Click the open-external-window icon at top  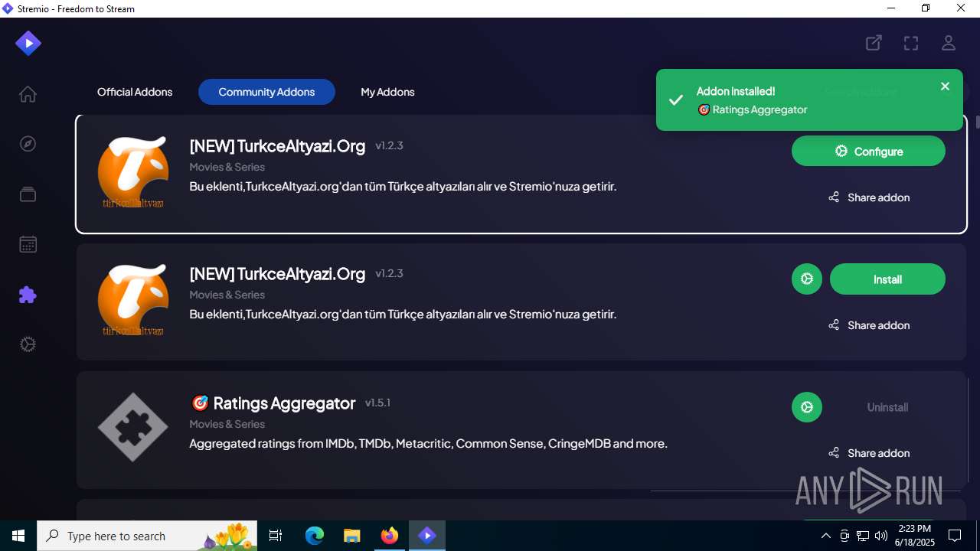tap(874, 43)
